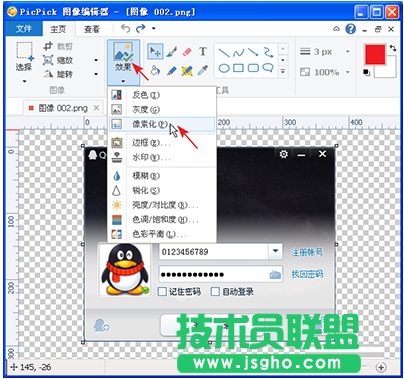Click the password field with dots
The height and width of the screenshot is (379, 404).
coord(221,274)
